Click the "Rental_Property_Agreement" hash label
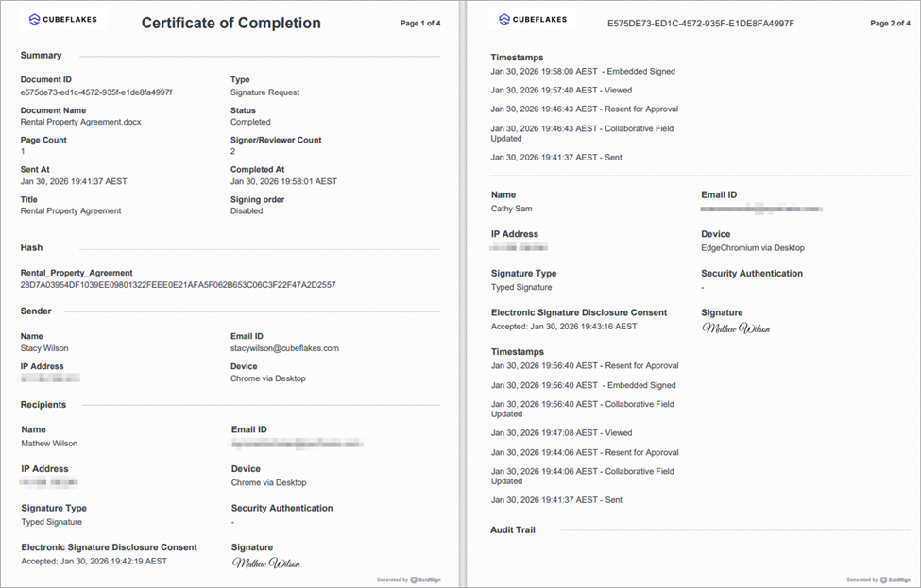 77,273
